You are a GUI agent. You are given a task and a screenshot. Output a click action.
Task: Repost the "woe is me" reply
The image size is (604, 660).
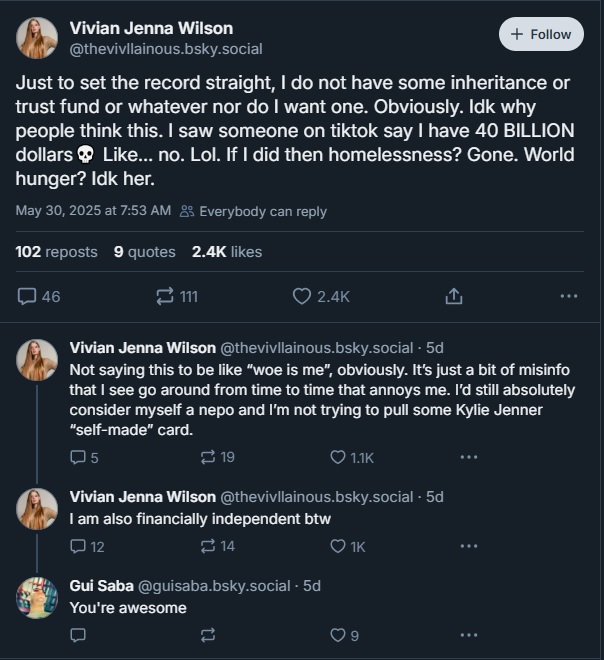click(x=208, y=457)
